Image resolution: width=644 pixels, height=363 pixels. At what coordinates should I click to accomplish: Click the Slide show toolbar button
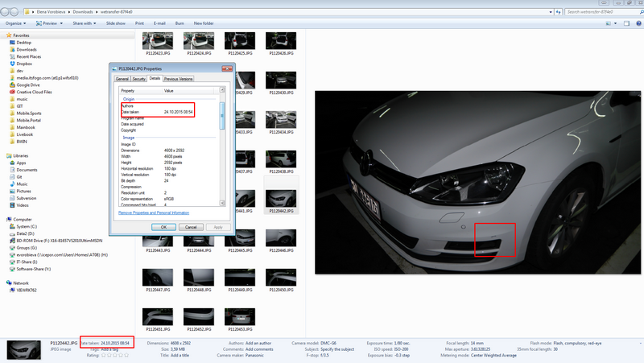tap(115, 23)
